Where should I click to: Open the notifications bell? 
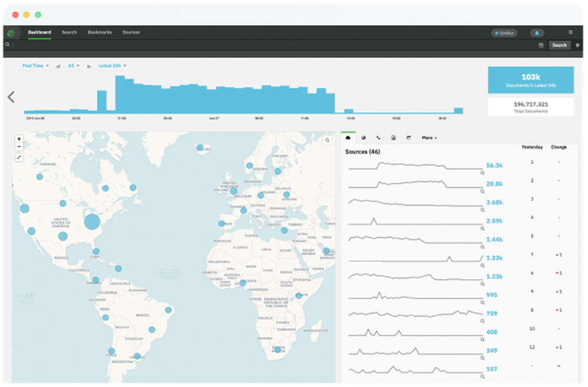[537, 33]
